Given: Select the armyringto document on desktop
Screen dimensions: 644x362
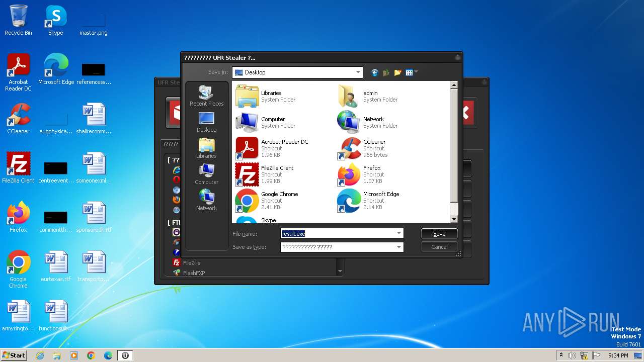Looking at the screenshot, I should [18, 316].
